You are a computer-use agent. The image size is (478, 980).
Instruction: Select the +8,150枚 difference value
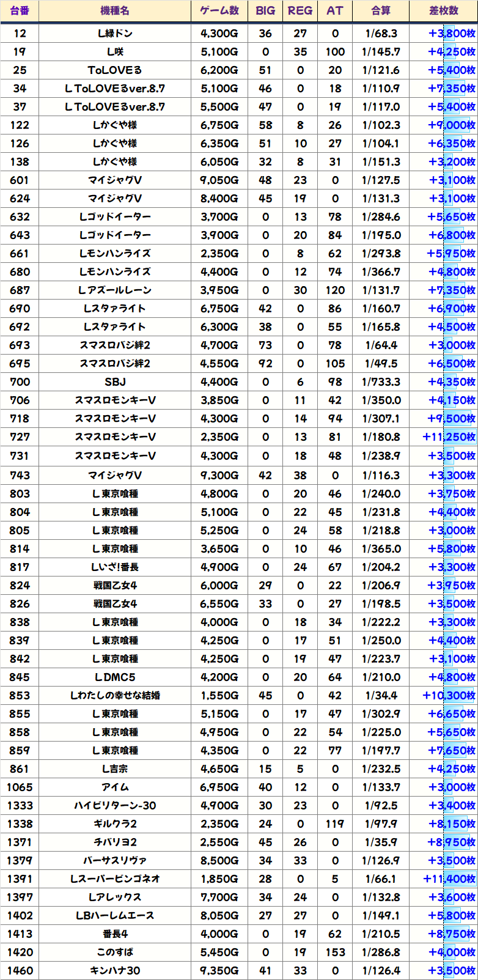tap(452, 823)
